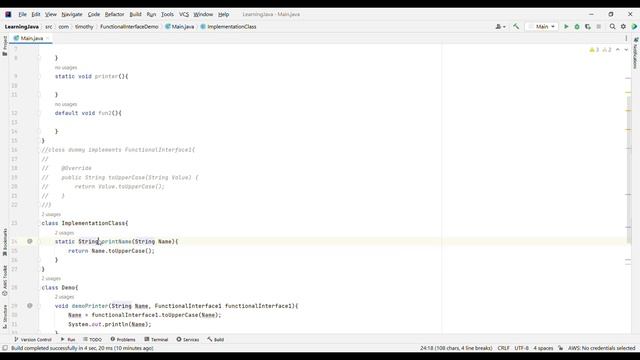The width and height of the screenshot is (640, 360).
Task: Open the Run tool window
Action: tap(68, 339)
